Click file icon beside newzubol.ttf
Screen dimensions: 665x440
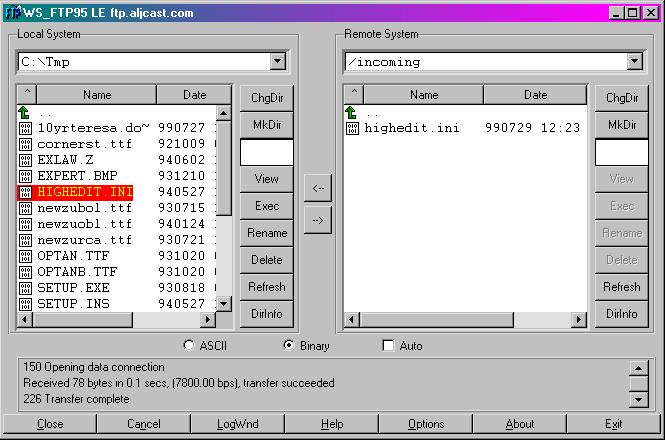25,208
